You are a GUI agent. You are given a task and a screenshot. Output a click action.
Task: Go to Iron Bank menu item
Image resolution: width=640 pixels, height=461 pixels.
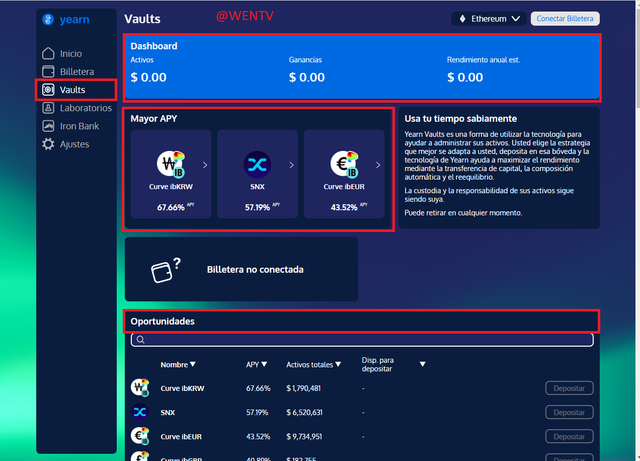tap(80, 126)
